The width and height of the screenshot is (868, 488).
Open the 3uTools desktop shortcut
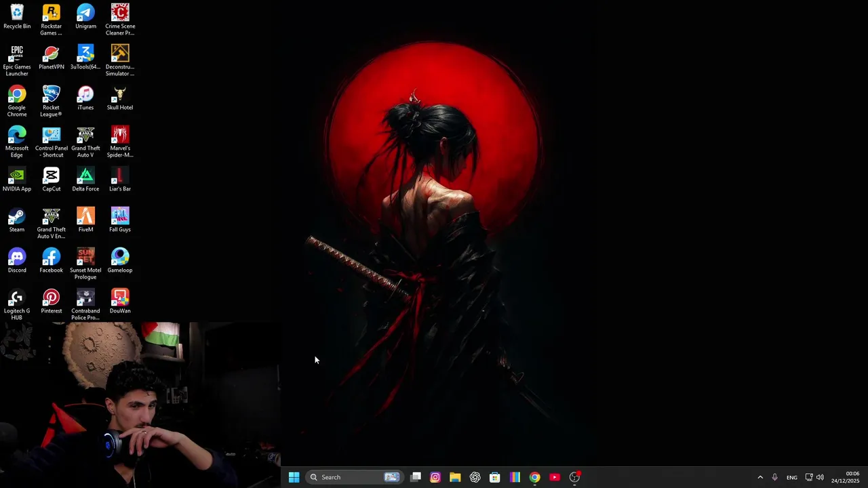[x=85, y=58]
